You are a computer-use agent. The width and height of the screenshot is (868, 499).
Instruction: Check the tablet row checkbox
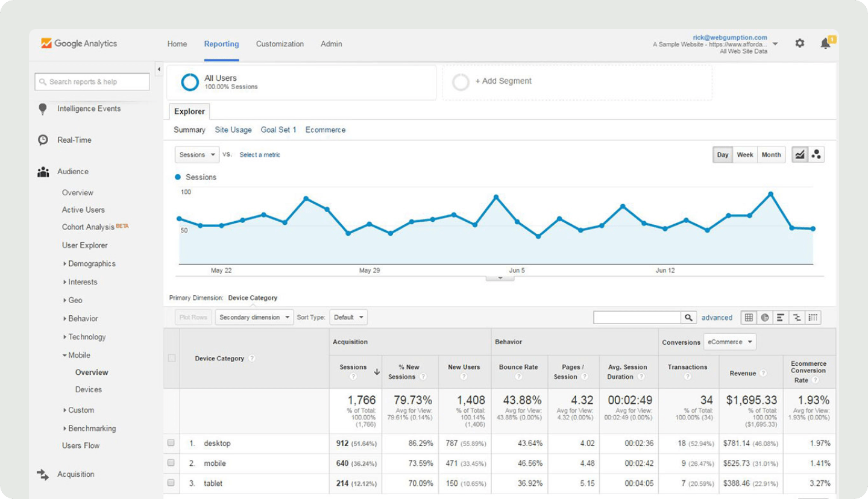[172, 483]
